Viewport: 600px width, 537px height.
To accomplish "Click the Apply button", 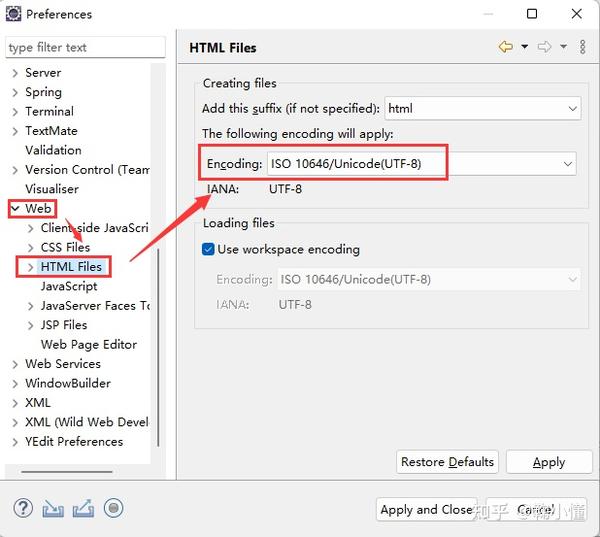I will (549, 462).
